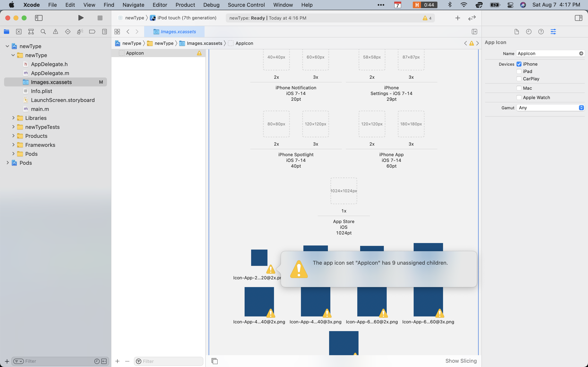Open the Source Control navigator icon
The height and width of the screenshot is (367, 588).
(19, 32)
